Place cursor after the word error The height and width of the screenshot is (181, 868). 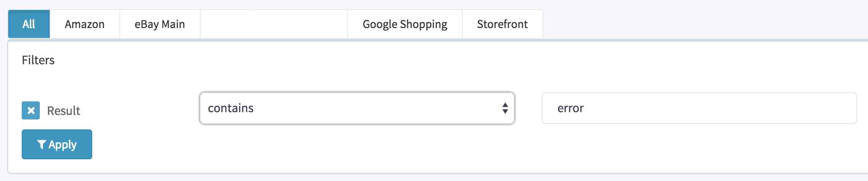(585, 108)
